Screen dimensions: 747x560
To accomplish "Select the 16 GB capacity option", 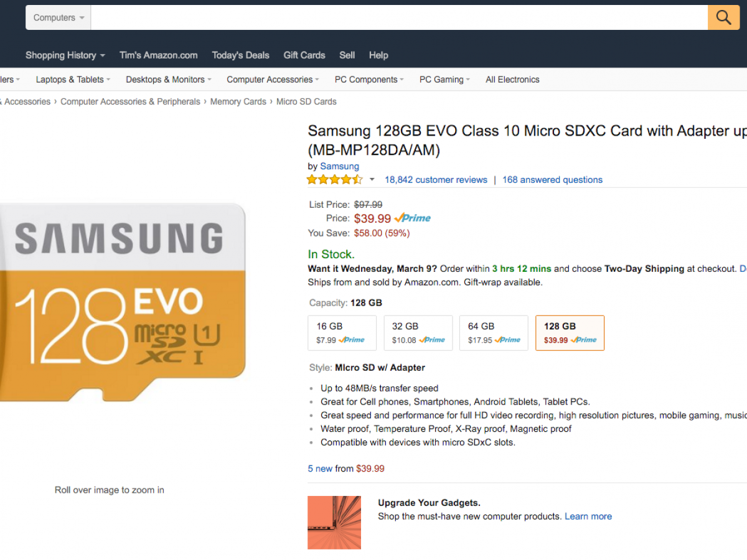I will [342, 333].
